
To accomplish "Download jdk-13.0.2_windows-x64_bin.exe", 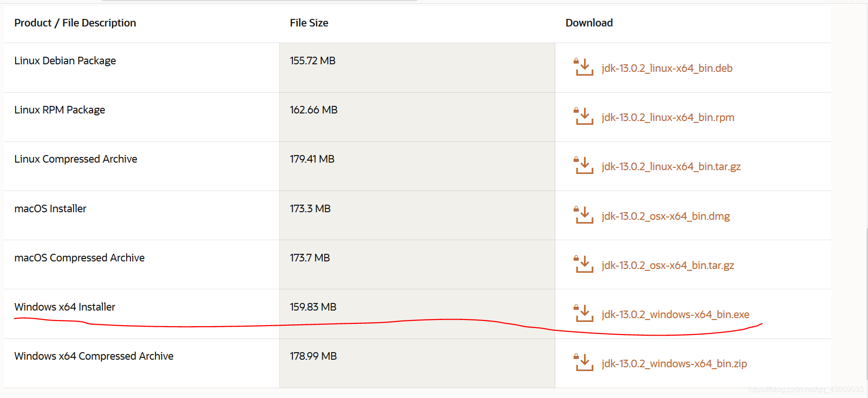I will coord(675,314).
